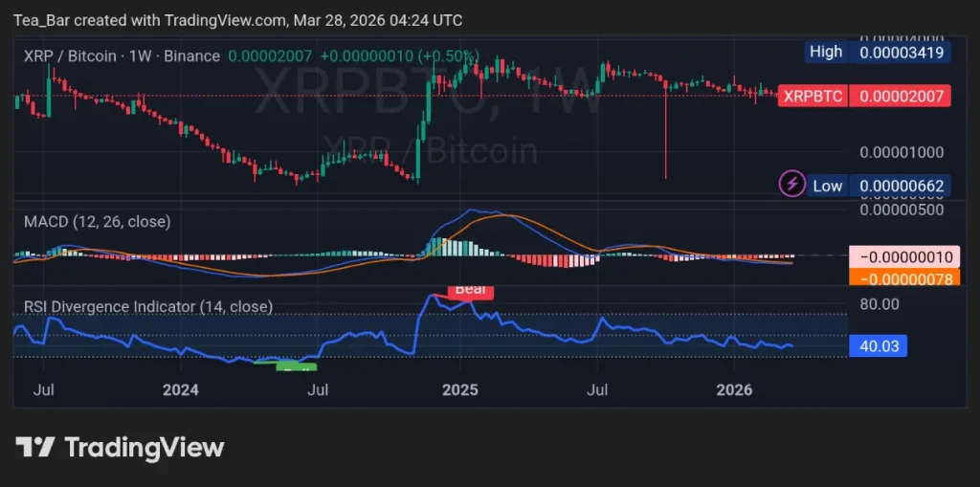Select the 0.00000662 low value
This screenshot has height=487, width=980.
tap(902, 186)
